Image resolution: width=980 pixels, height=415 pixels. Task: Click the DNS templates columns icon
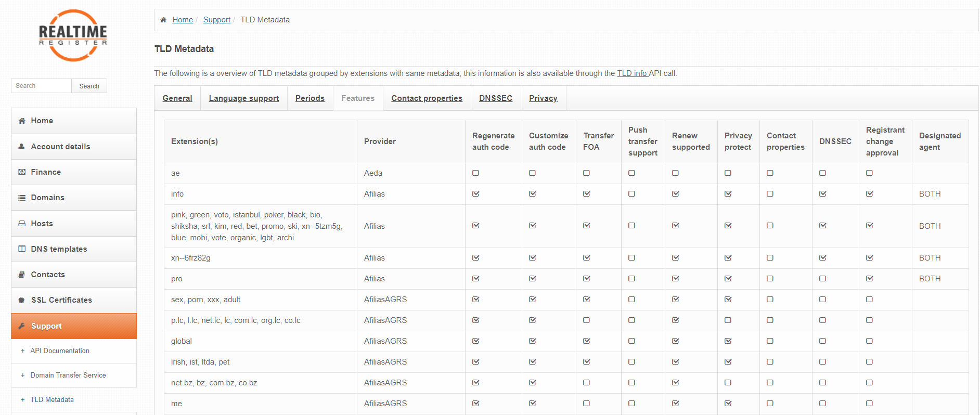[x=22, y=249]
